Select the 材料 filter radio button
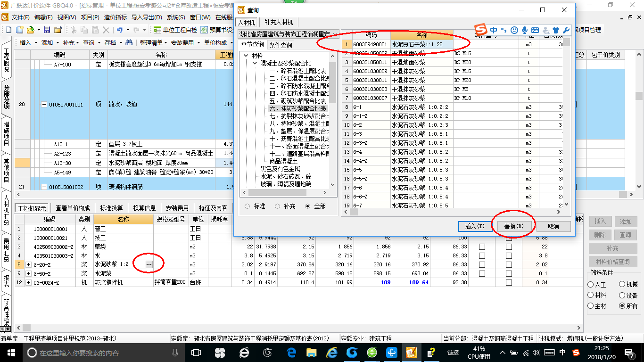Screen dimensions: 644x362 [x=591, y=295]
